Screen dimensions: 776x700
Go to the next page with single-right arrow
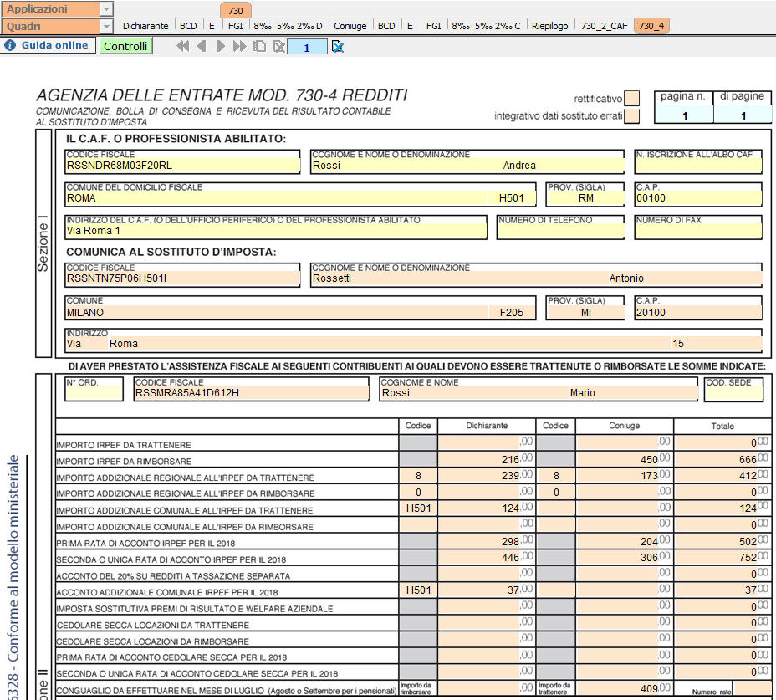pos(220,47)
